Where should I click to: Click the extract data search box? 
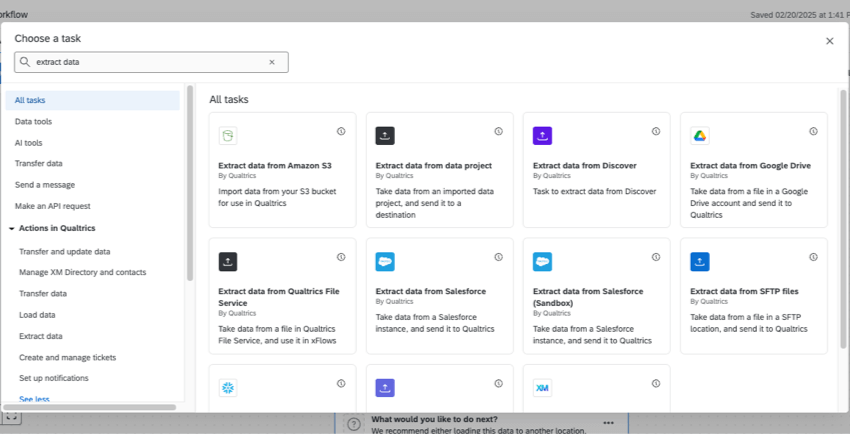(x=150, y=62)
